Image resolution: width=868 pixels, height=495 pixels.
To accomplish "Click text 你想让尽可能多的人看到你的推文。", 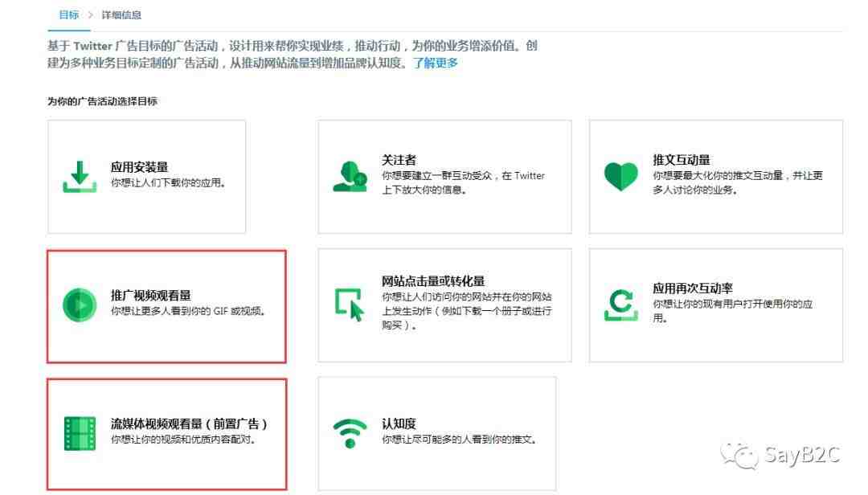I will (x=460, y=440).
